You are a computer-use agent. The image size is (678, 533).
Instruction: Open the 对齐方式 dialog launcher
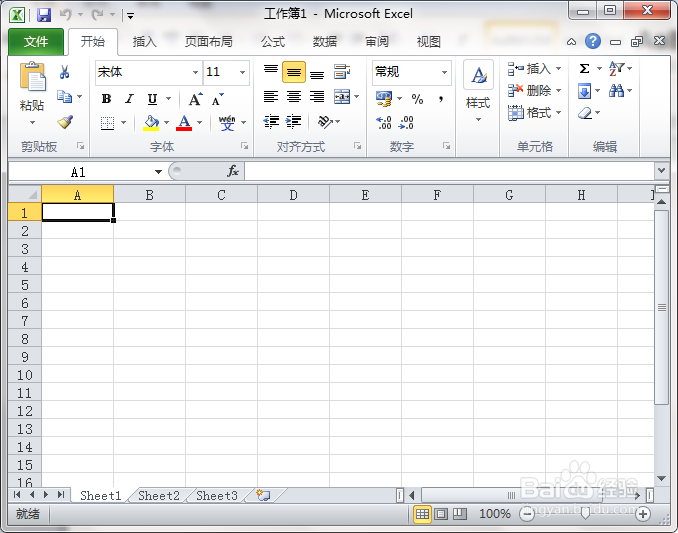pos(358,146)
